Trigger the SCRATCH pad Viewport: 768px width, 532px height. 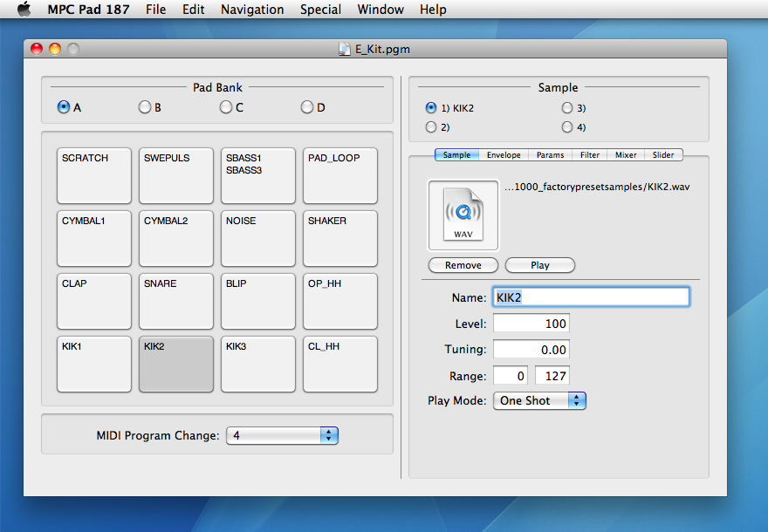click(94, 175)
